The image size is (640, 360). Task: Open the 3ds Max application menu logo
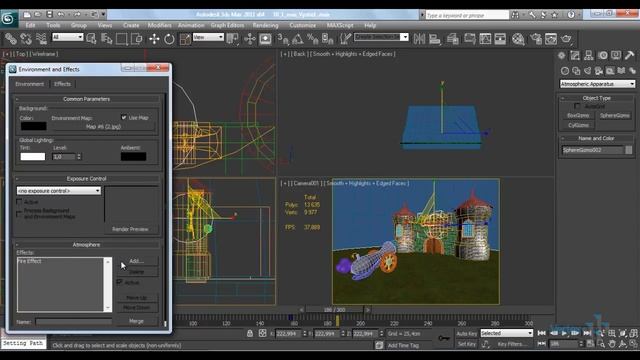[x=8, y=18]
